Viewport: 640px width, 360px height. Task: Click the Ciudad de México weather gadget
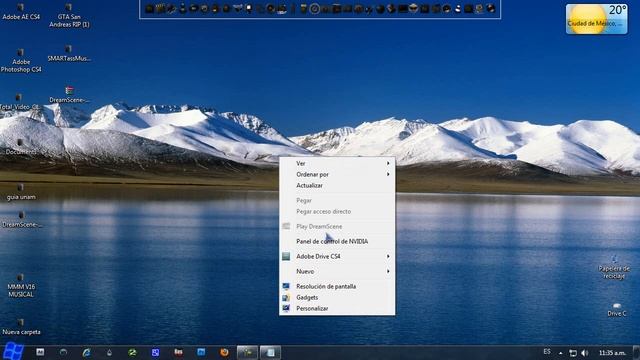pos(596,19)
